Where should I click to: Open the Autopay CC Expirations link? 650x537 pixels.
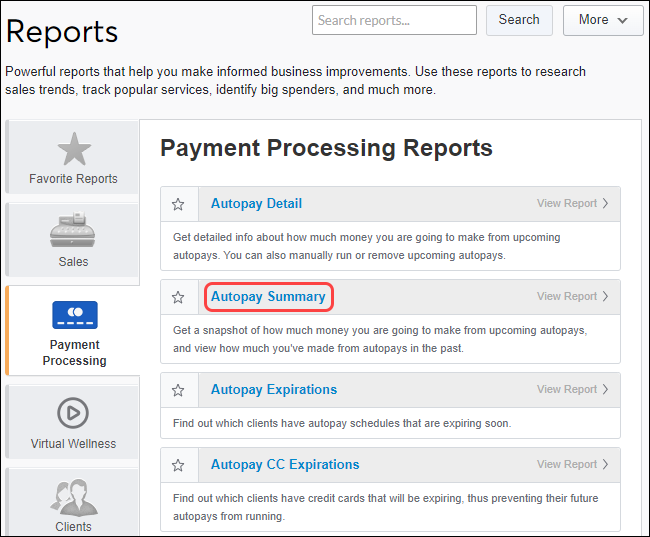(285, 464)
